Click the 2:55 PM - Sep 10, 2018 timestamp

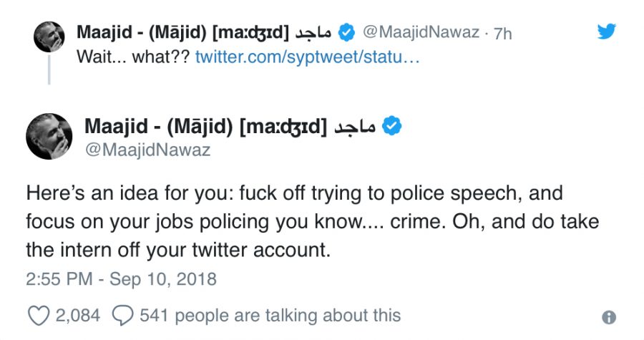pos(121,278)
